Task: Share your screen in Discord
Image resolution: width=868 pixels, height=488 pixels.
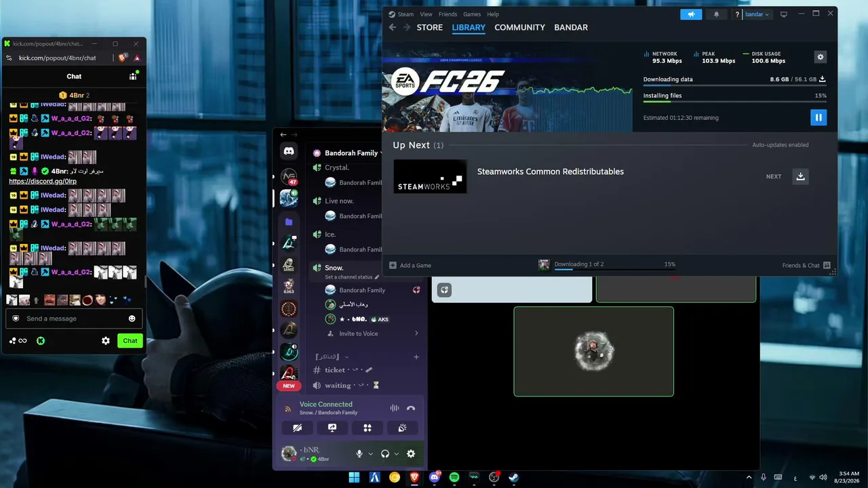Action: point(332,428)
